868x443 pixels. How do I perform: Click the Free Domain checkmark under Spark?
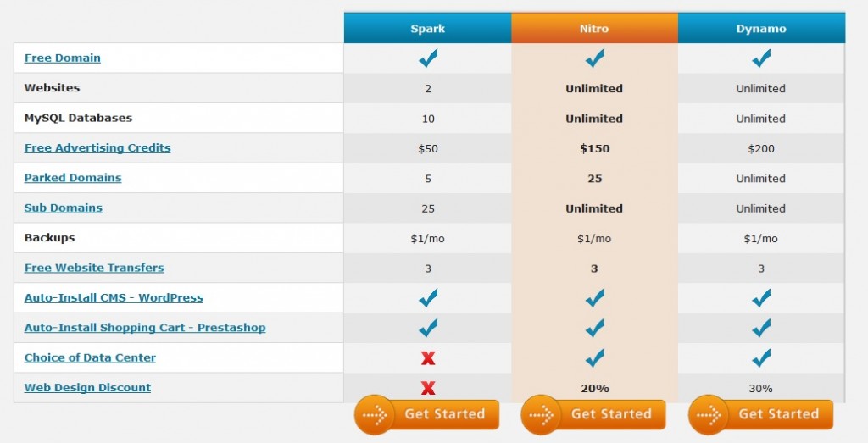(x=428, y=58)
